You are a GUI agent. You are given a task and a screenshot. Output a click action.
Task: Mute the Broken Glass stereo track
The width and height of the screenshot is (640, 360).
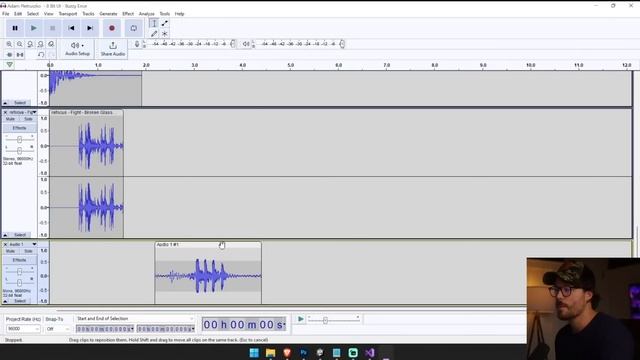(x=11, y=119)
